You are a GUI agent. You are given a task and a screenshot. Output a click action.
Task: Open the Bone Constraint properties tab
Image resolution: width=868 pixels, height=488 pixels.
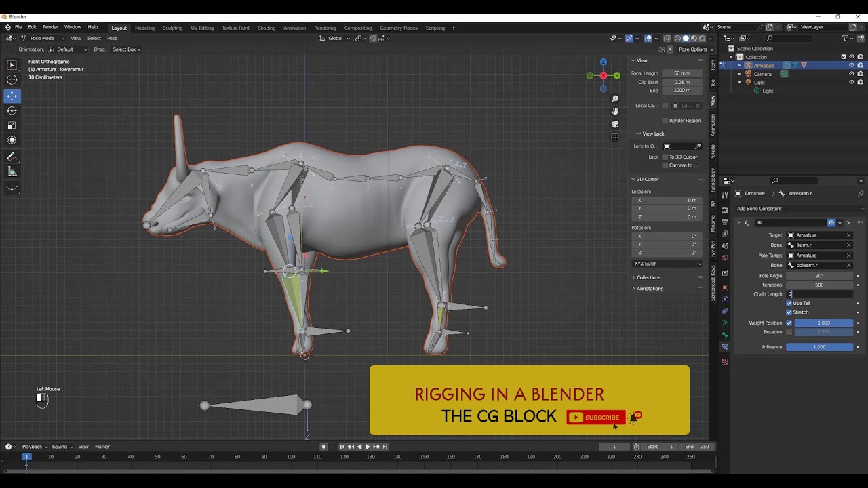pos(724,347)
